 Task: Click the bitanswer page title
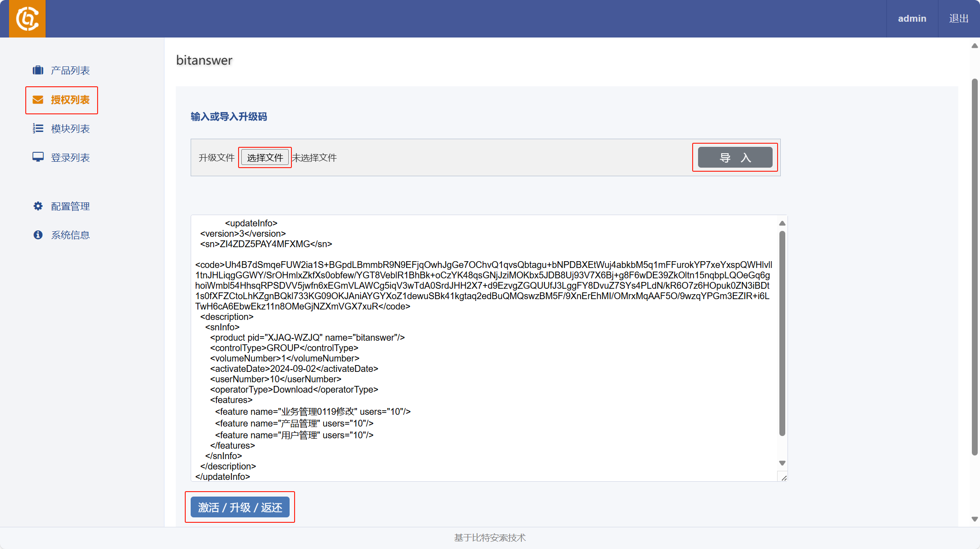pyautogui.click(x=204, y=60)
